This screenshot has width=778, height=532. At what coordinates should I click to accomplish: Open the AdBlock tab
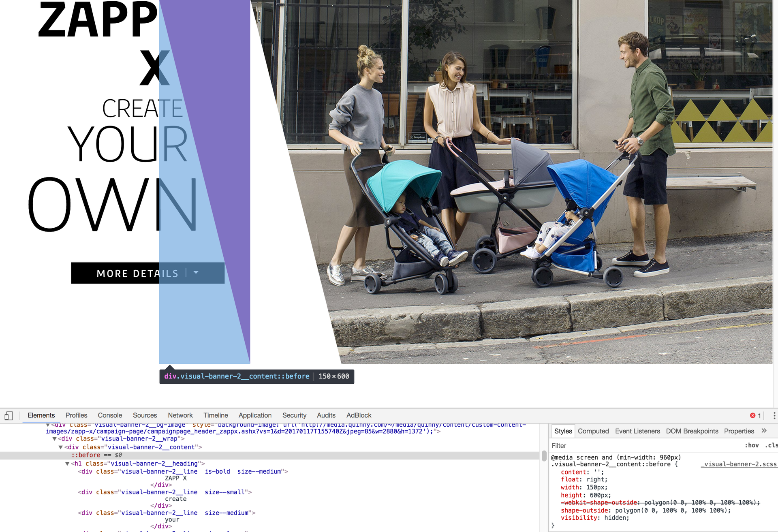[x=359, y=415]
